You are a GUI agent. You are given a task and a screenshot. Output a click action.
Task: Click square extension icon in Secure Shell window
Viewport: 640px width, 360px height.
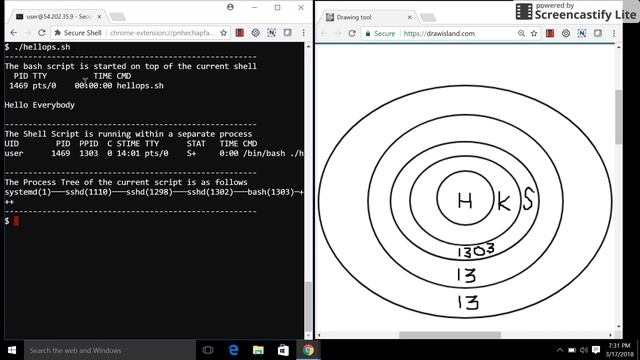(x=287, y=33)
